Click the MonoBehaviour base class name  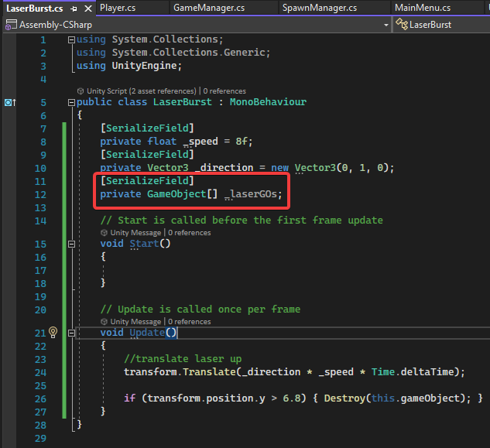point(268,102)
